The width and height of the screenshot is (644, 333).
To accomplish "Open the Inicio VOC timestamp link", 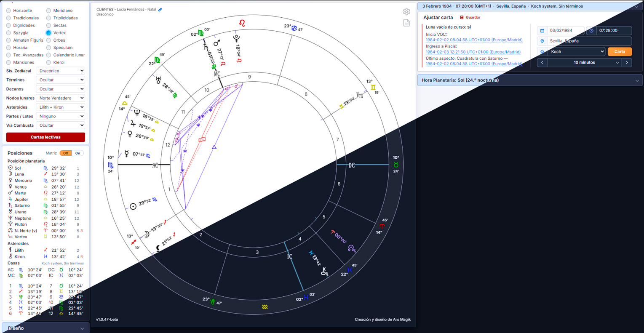I will (x=474, y=40).
